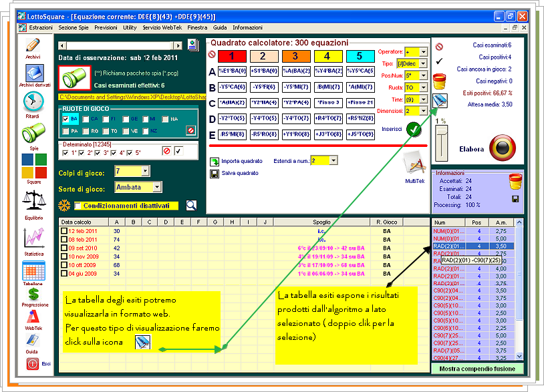Open the Utility menu
The height and width of the screenshot is (392, 544).
(x=130, y=28)
